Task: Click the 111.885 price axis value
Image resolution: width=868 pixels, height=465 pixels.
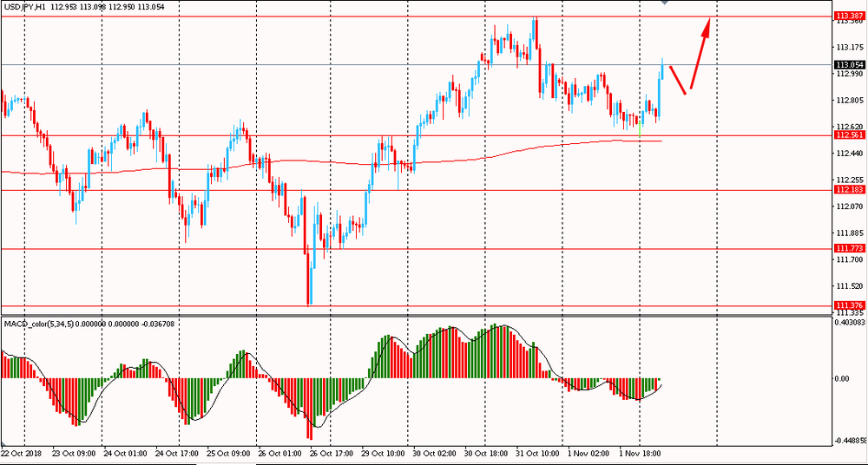Action: pyautogui.click(x=850, y=233)
